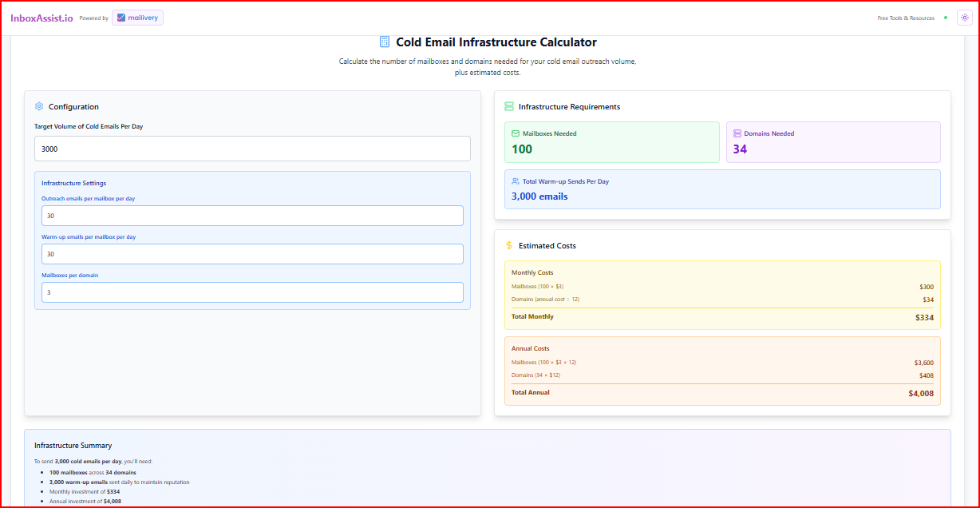Click the Total Warm-up Sends Per Day card

pyautogui.click(x=721, y=189)
